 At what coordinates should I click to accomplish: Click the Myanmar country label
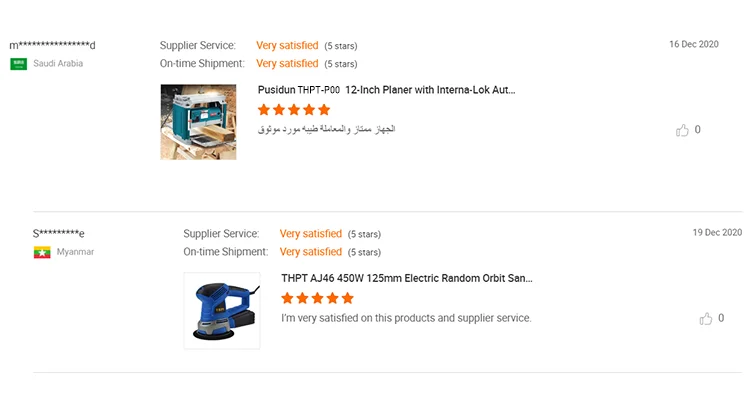point(75,252)
